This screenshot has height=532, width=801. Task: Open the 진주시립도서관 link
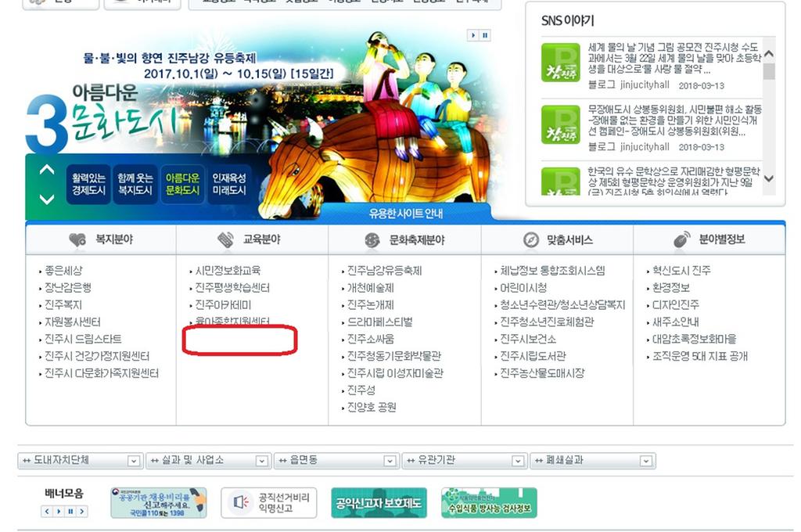533,356
